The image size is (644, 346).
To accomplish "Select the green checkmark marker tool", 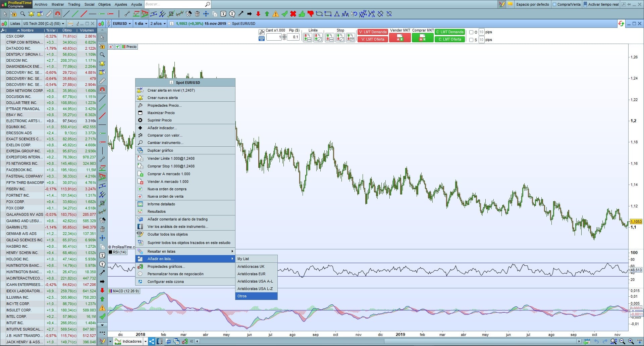I will [x=284, y=14].
